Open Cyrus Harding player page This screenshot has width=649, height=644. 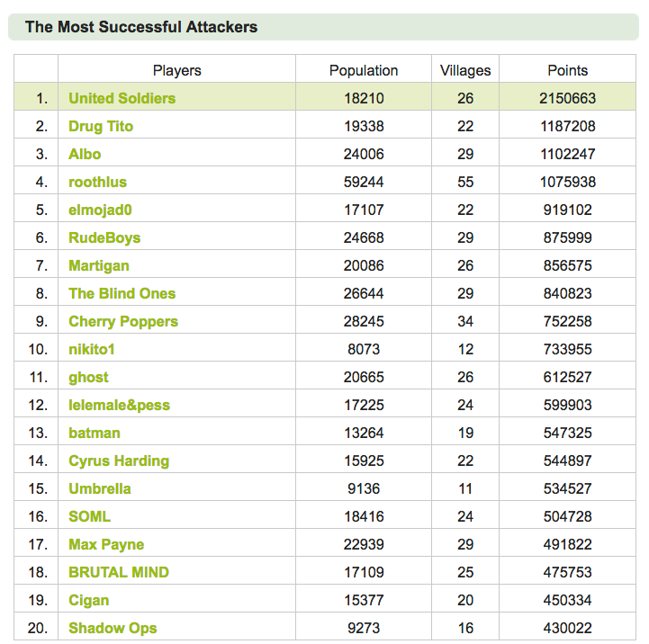[x=119, y=461]
